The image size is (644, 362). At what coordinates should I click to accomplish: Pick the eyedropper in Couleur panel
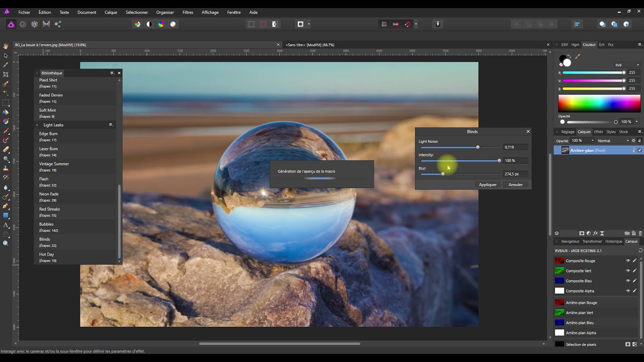[578, 57]
